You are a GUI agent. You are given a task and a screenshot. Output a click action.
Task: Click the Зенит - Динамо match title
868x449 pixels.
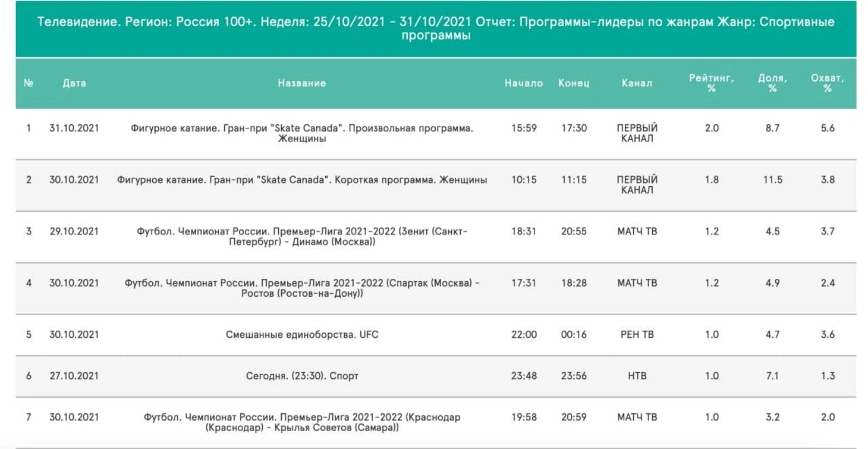[x=302, y=236]
